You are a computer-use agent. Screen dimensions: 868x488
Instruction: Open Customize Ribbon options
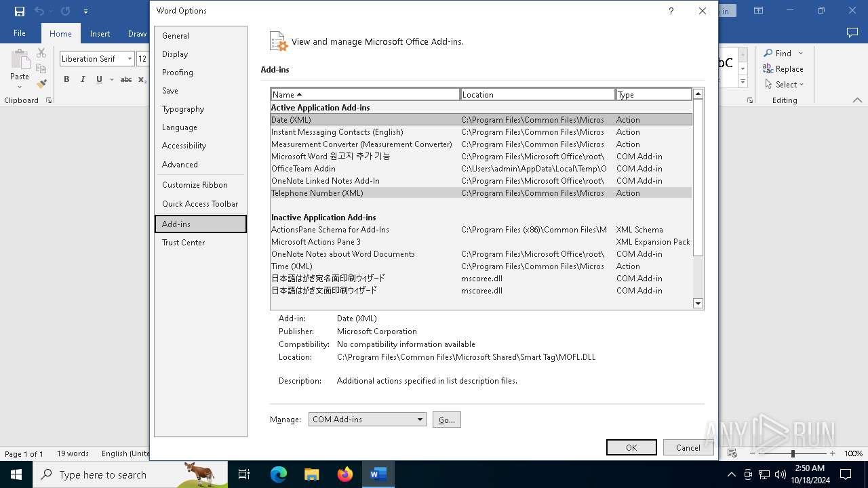(x=201, y=185)
